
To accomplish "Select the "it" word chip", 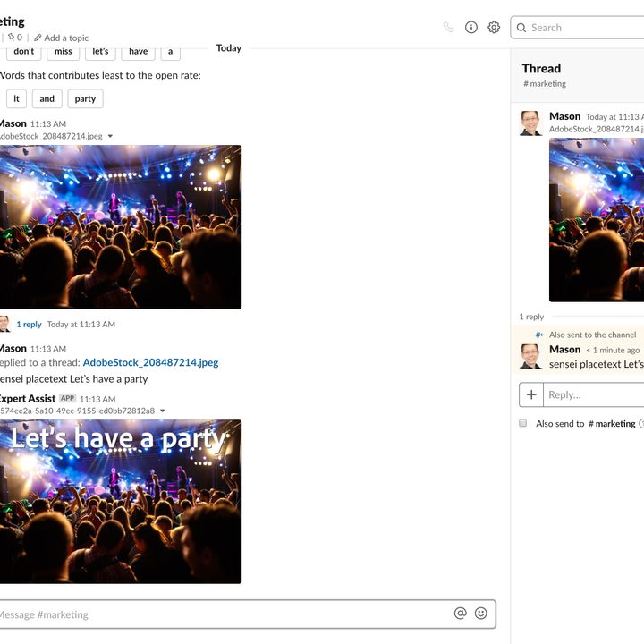I will (16, 99).
